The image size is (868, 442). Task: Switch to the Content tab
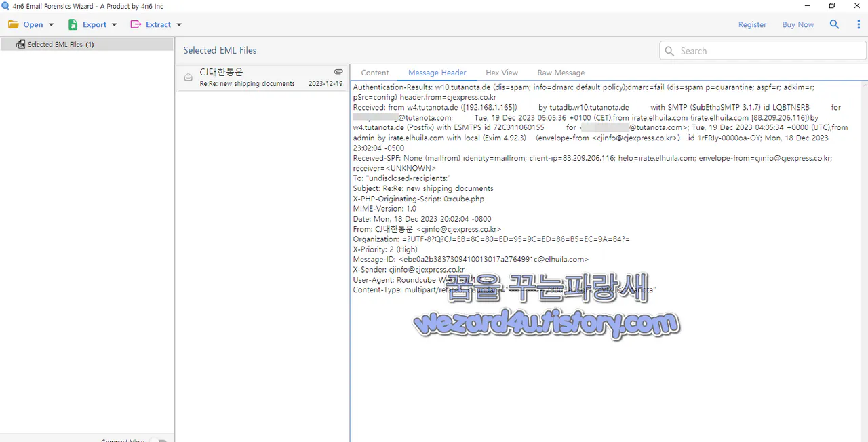[x=375, y=73]
